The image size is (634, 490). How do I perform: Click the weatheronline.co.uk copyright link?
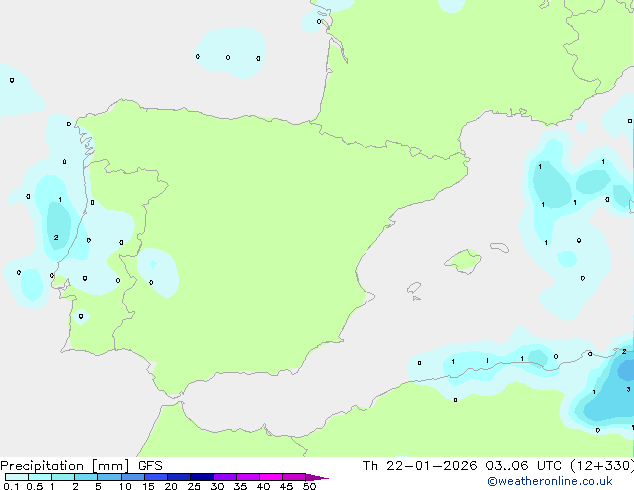click(564, 481)
